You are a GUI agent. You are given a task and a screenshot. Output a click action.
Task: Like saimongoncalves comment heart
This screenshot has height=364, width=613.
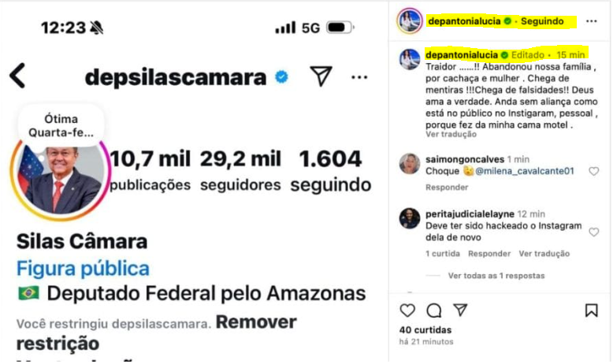[x=594, y=171]
